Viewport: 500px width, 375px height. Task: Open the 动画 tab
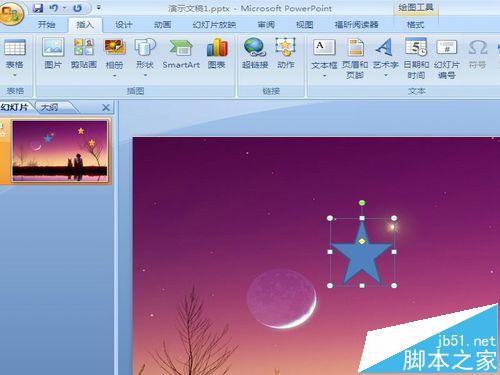pyautogui.click(x=162, y=25)
